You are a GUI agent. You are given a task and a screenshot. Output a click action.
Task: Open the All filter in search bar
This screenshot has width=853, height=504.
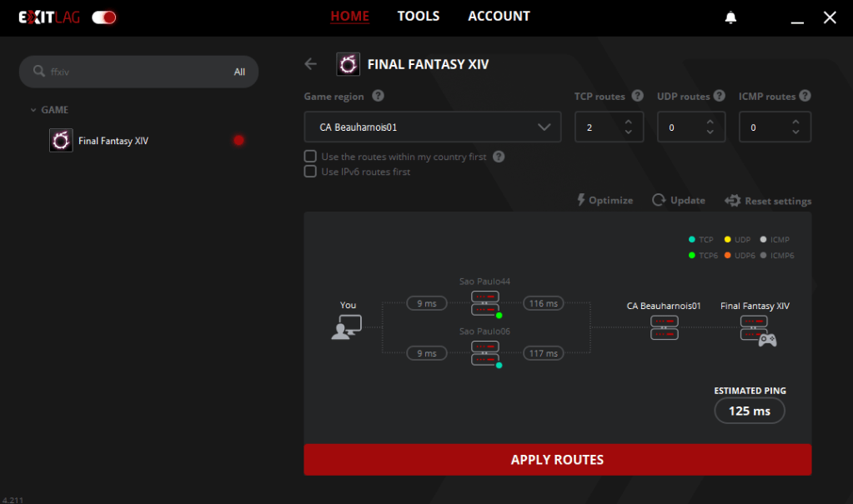coord(239,72)
